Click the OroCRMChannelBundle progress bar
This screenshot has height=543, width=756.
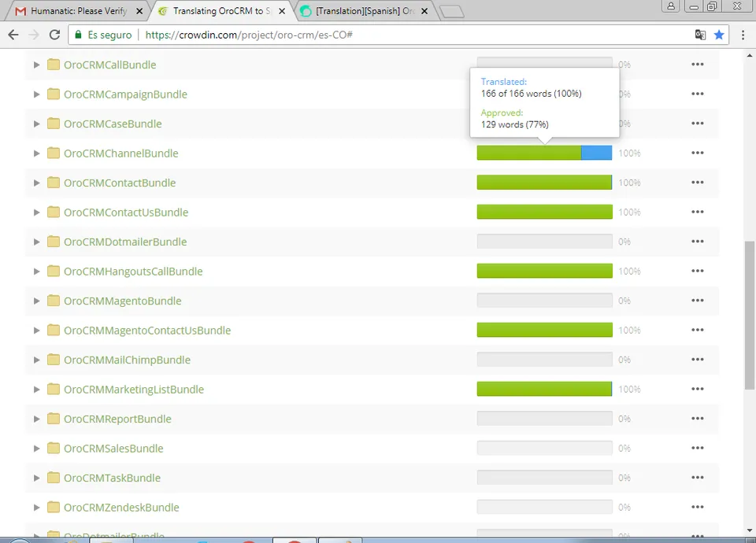click(544, 153)
